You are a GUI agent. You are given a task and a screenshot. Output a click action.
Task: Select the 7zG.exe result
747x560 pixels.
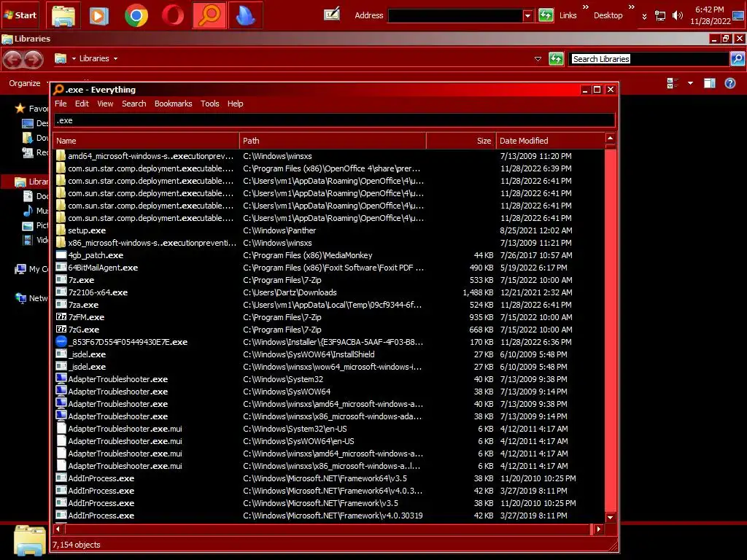click(x=329, y=329)
